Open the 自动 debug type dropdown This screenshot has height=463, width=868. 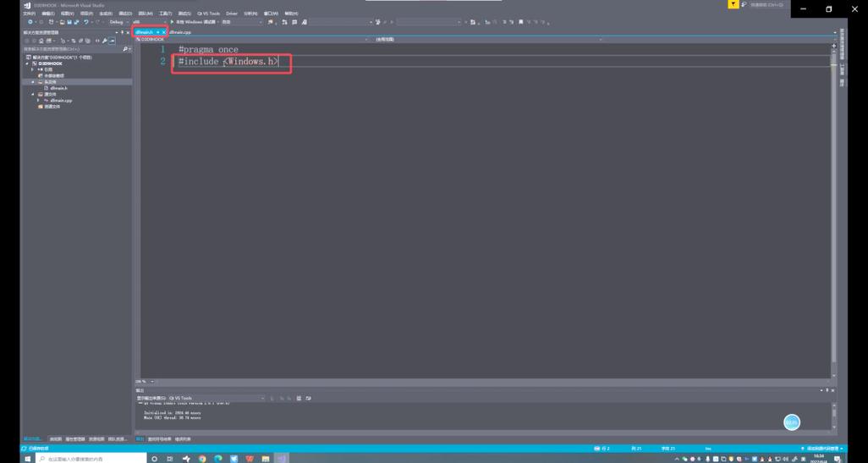click(x=242, y=22)
